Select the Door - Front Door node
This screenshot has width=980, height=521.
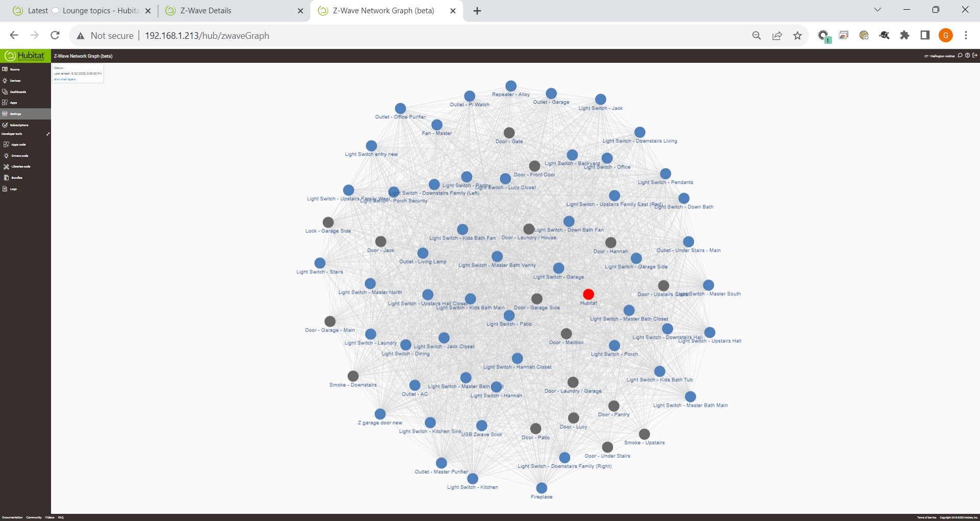[x=534, y=166]
